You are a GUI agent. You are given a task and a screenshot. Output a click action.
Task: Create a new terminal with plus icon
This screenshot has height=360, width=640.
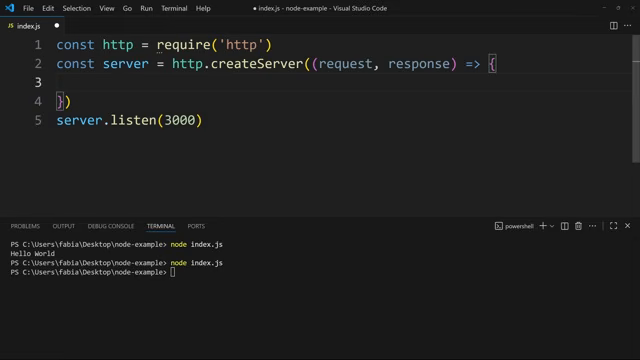(543, 226)
